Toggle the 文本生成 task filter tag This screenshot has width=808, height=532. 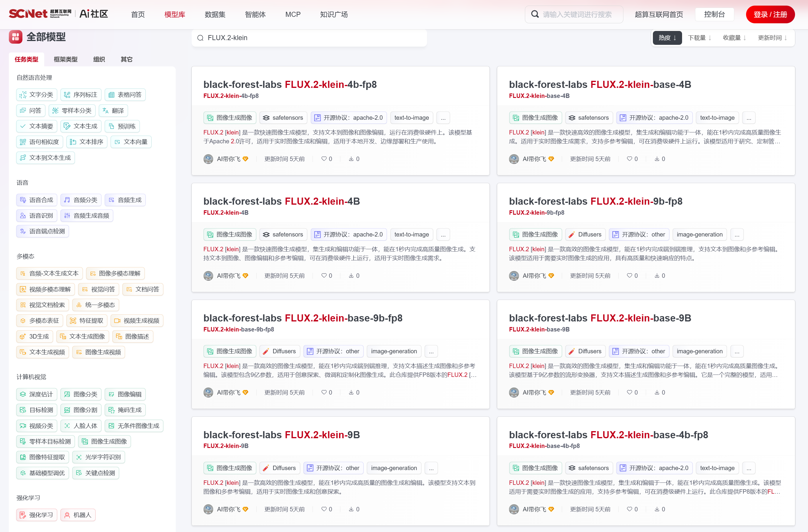tap(81, 126)
